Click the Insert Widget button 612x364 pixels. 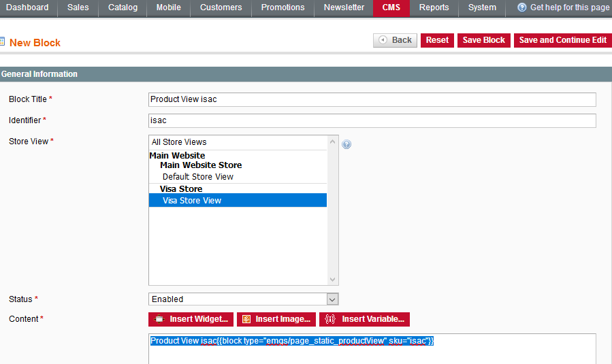pyautogui.click(x=191, y=319)
